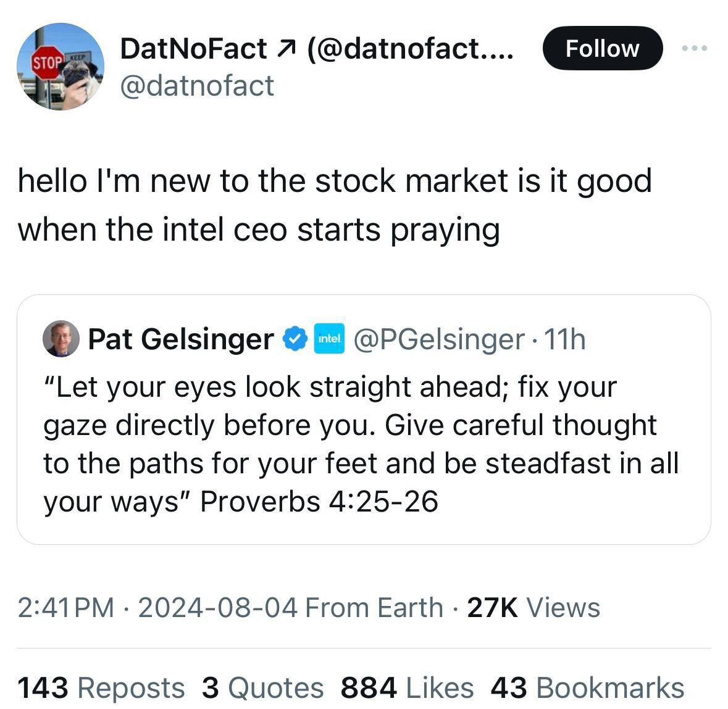Click the 43 Bookmarks count
Screen dimensions: 728x709
click(x=587, y=687)
